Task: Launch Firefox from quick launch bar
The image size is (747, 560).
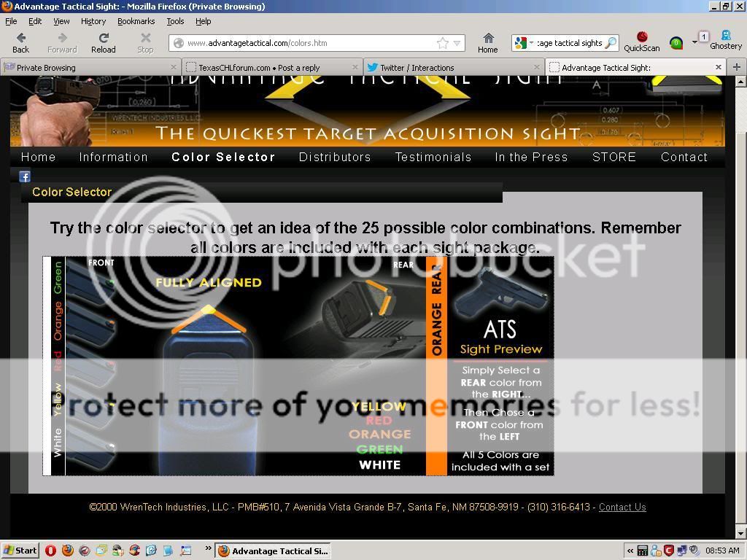Action: 68,551
